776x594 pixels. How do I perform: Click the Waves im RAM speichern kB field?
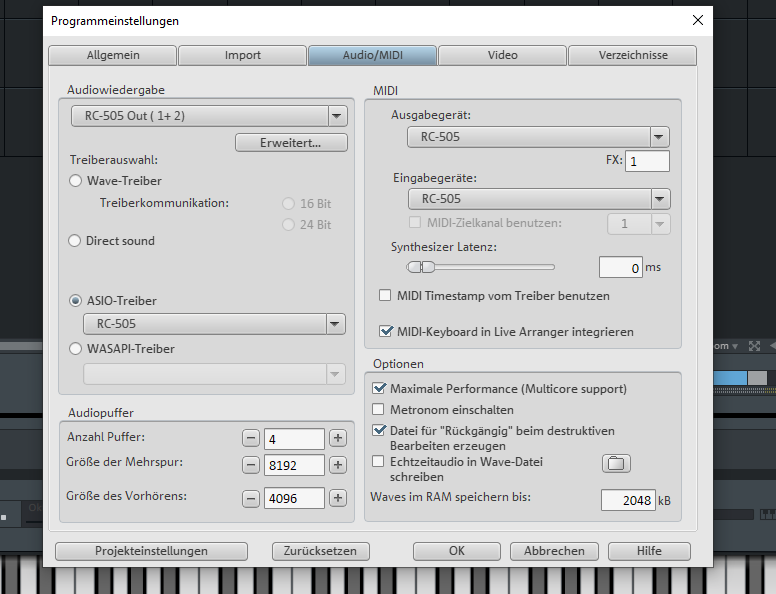pyautogui.click(x=628, y=500)
